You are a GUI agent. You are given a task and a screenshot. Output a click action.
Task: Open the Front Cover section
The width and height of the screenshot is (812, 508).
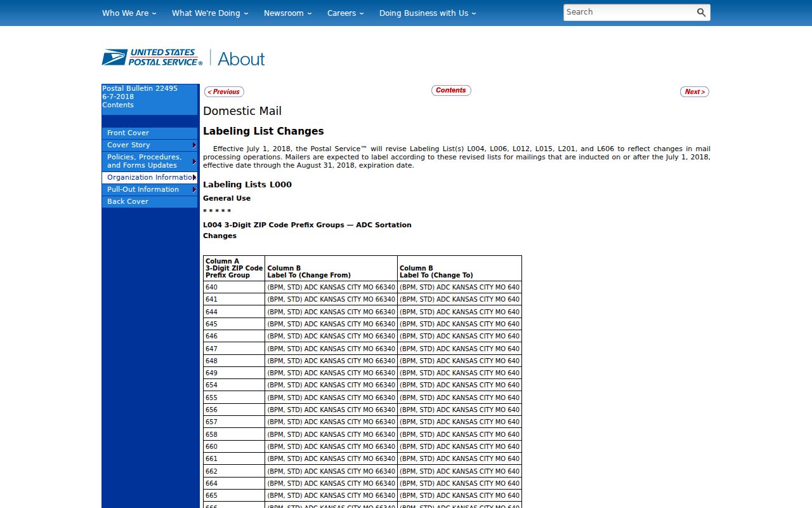pyautogui.click(x=150, y=133)
